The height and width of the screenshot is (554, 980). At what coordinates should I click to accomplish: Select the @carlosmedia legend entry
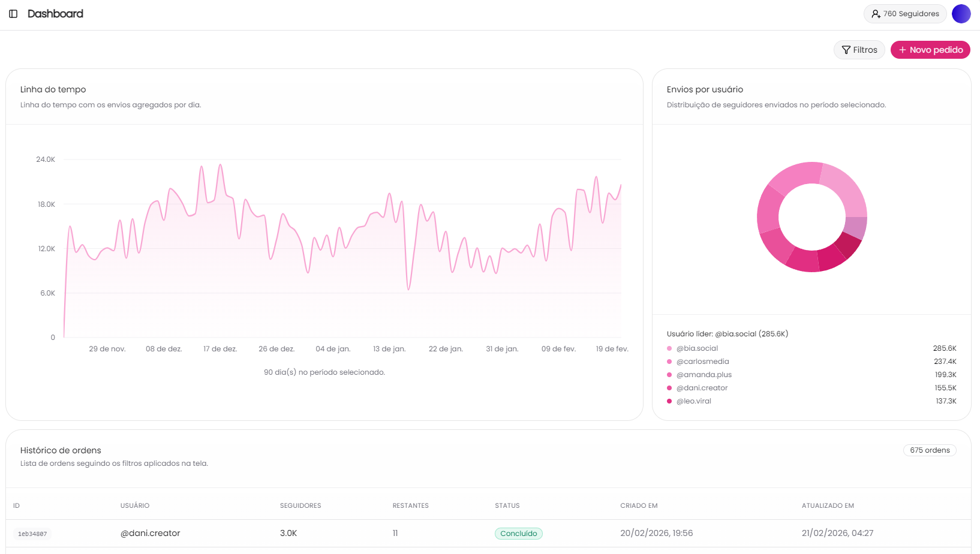[702, 362]
